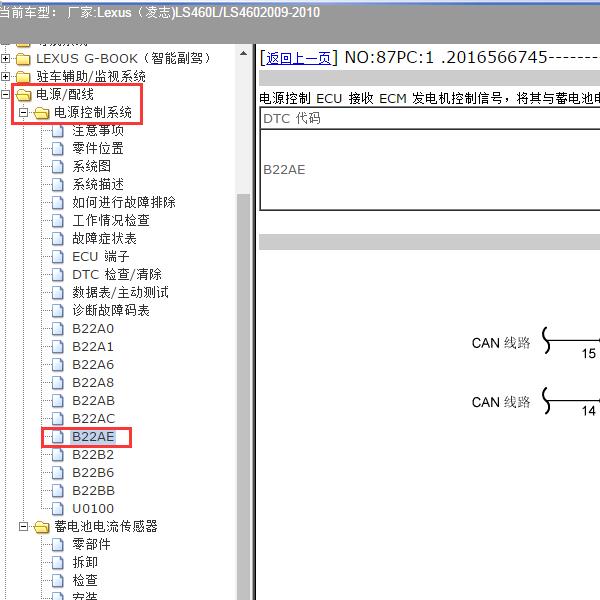Image resolution: width=600 pixels, height=600 pixels.
Task: Click the document icon beside B22AE
Action: tap(58, 437)
